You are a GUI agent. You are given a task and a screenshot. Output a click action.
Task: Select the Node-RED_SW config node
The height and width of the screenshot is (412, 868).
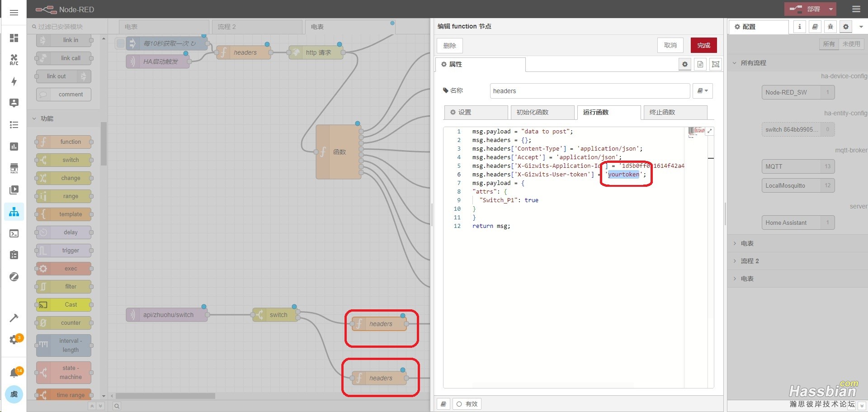tap(798, 92)
